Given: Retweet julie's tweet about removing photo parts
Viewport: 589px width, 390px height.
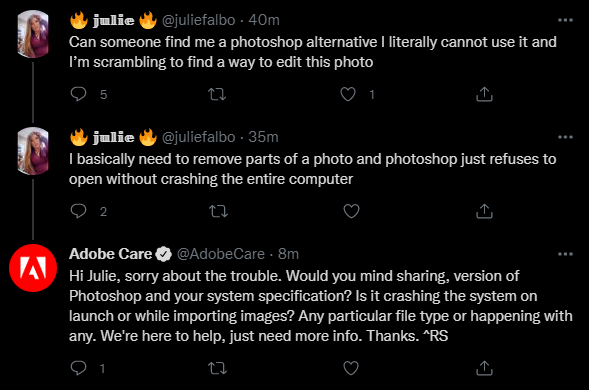Looking at the screenshot, I should [218, 211].
